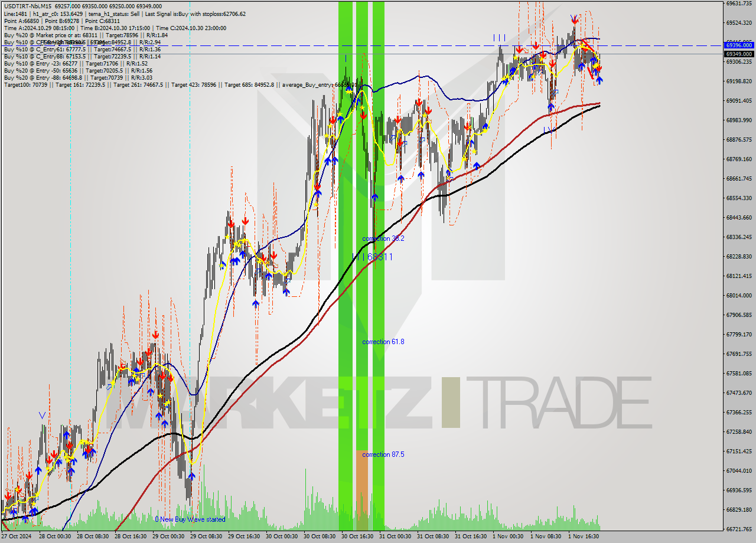Click the '30 Oct 16:30' time axis label
Screen dimensions: 756x543
tap(358, 537)
